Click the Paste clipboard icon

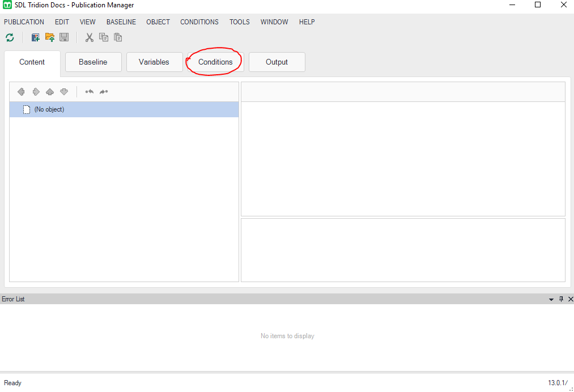pos(118,38)
